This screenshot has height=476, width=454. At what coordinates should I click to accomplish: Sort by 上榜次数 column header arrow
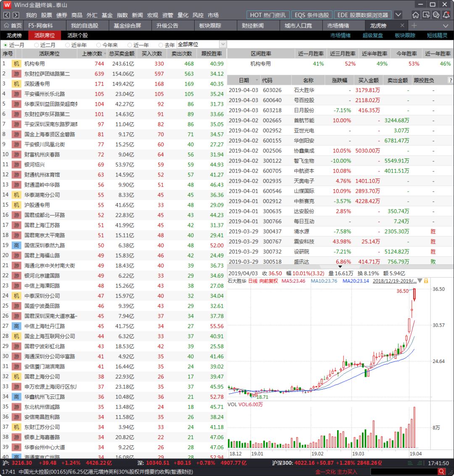coord(106,54)
